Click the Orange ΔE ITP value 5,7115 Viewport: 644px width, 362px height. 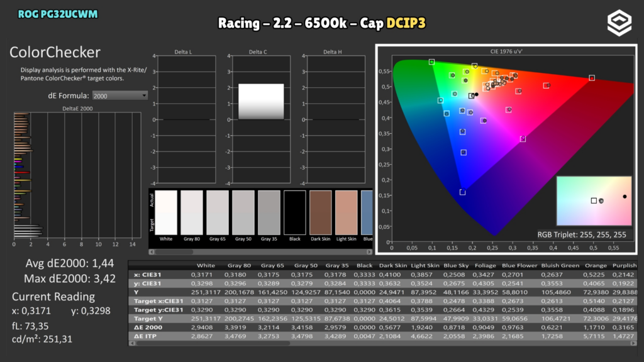(x=594, y=336)
